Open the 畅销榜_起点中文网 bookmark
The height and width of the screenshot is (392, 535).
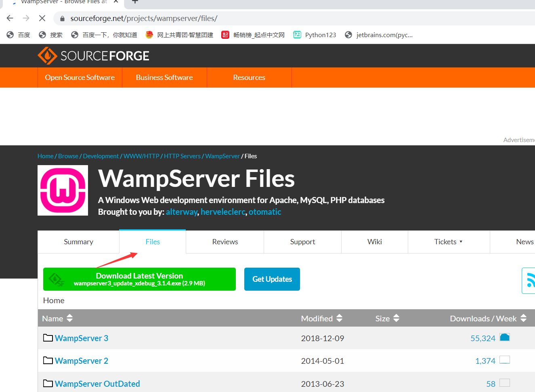click(x=253, y=35)
